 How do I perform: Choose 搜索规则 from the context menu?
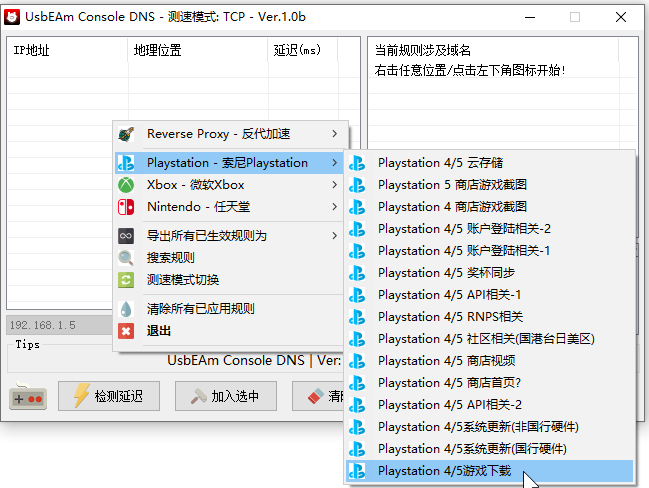pyautogui.click(x=229, y=258)
